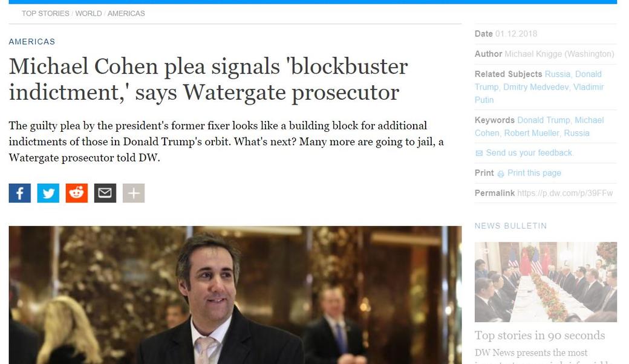The width and height of the screenshot is (629, 364).
Task: Open the news bulletin meeting thumbnail
Action: pyautogui.click(x=546, y=282)
